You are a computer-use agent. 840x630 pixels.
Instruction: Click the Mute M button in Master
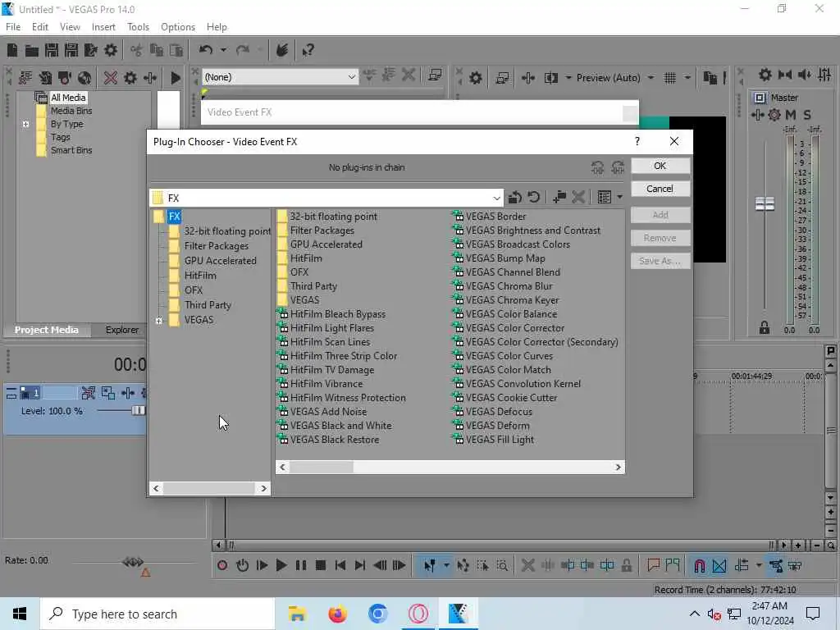pos(790,115)
